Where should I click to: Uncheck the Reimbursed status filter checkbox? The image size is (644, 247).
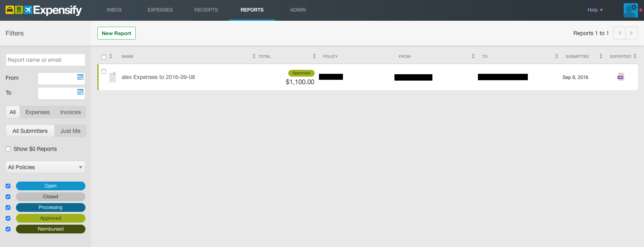(8, 229)
